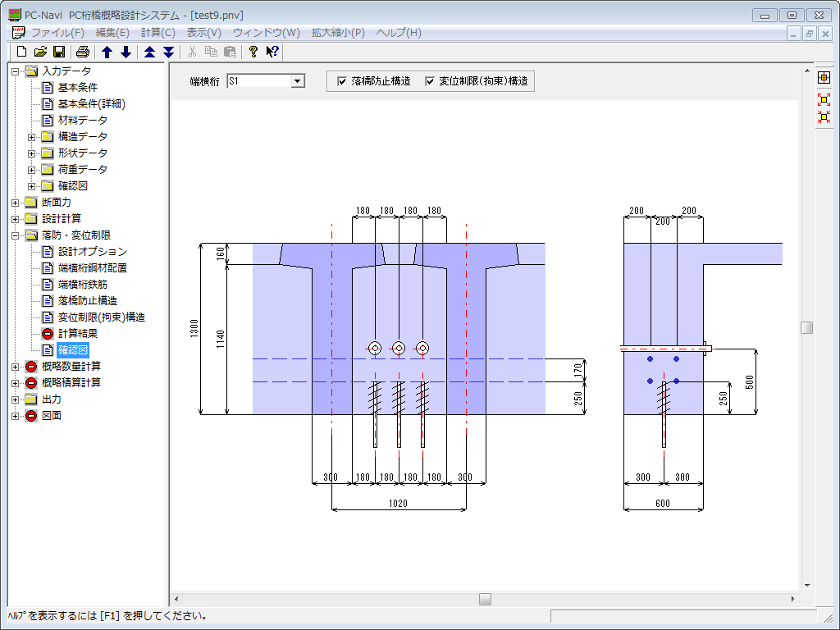The width and height of the screenshot is (840, 630).
Task: Collapse the 落防・変位制限 tree node
Action: coord(16,235)
